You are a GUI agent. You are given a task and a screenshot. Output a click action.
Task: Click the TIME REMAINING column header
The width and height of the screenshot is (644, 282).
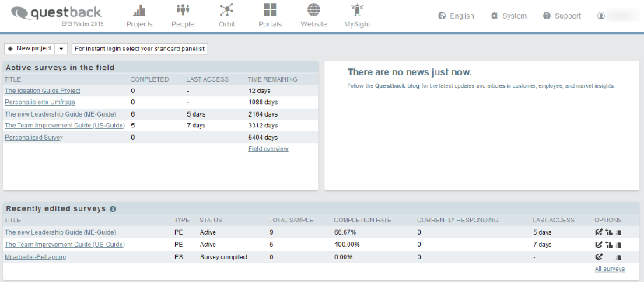272,79
